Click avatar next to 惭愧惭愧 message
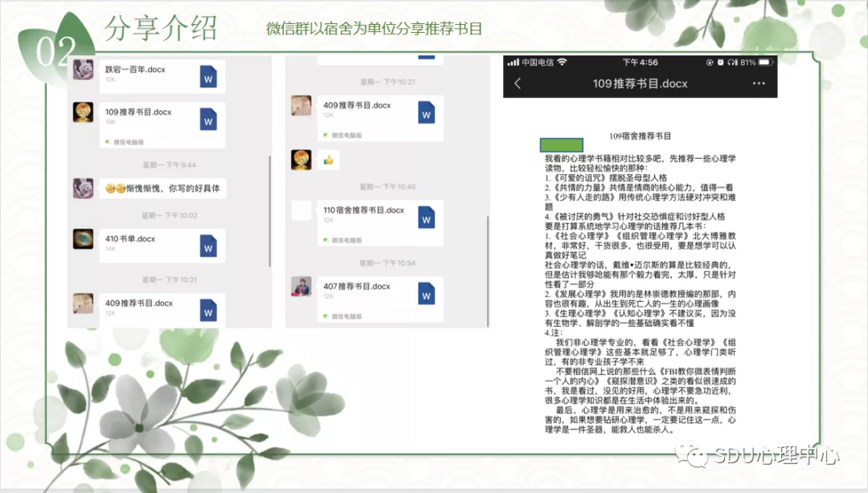Image resolution: width=868 pixels, height=493 pixels. click(x=83, y=188)
